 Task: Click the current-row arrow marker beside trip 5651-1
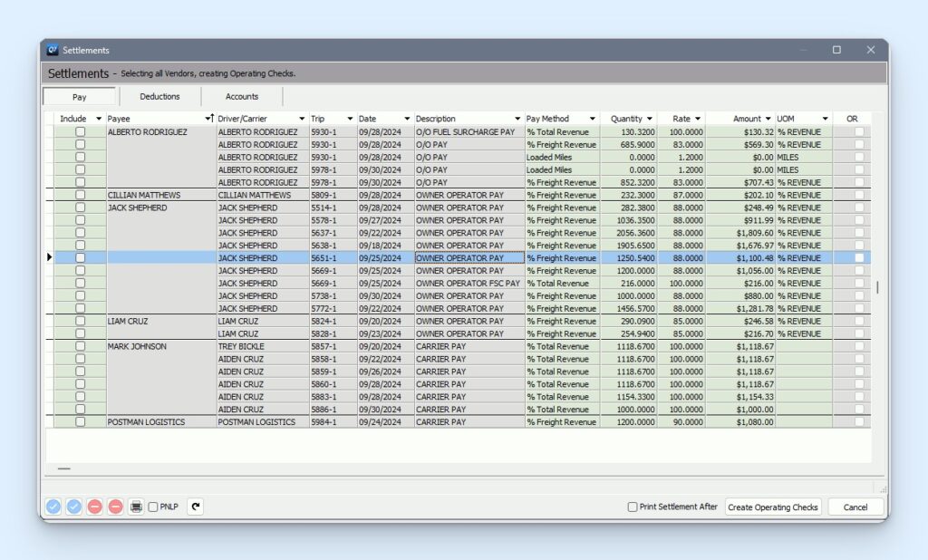(50, 257)
